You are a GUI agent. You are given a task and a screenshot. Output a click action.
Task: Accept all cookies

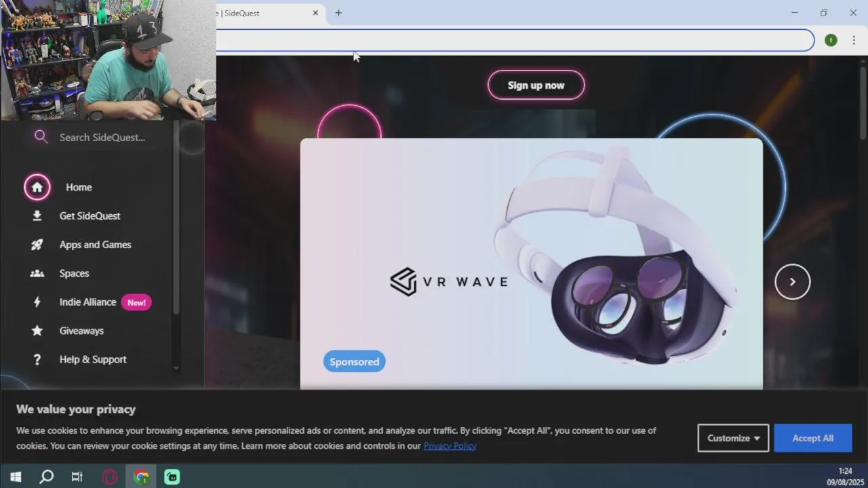(813, 438)
